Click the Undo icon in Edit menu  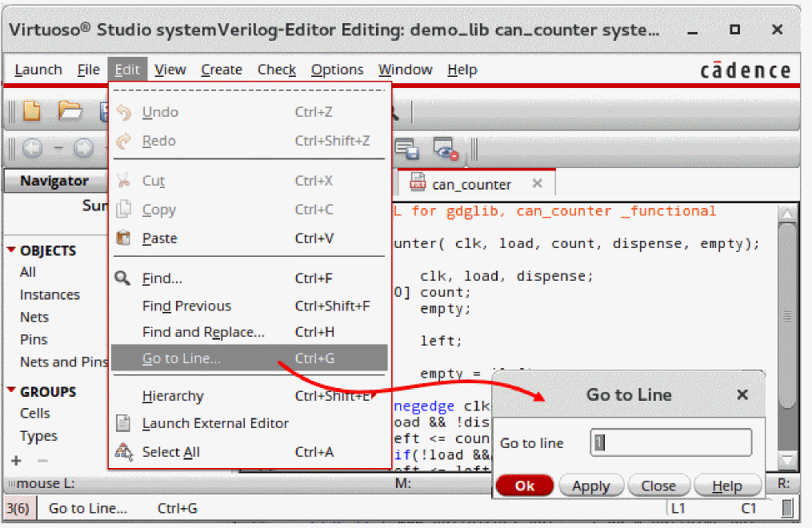tap(124, 112)
